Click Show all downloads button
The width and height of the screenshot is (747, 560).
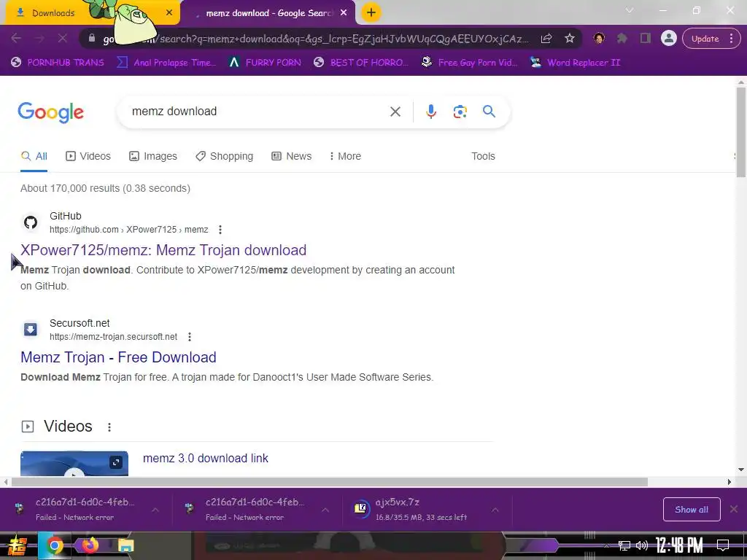point(692,510)
